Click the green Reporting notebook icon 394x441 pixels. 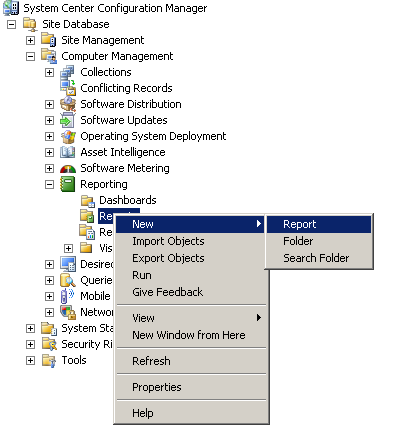click(x=68, y=184)
